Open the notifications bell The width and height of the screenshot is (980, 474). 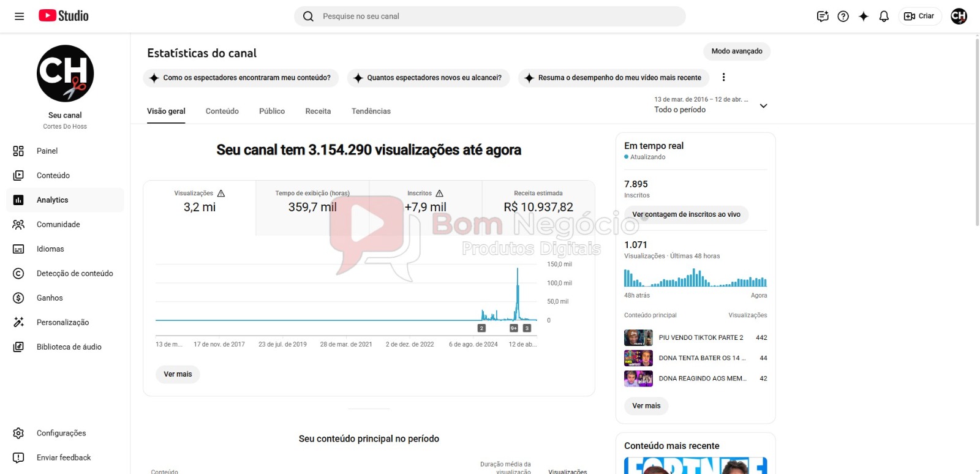point(884,17)
